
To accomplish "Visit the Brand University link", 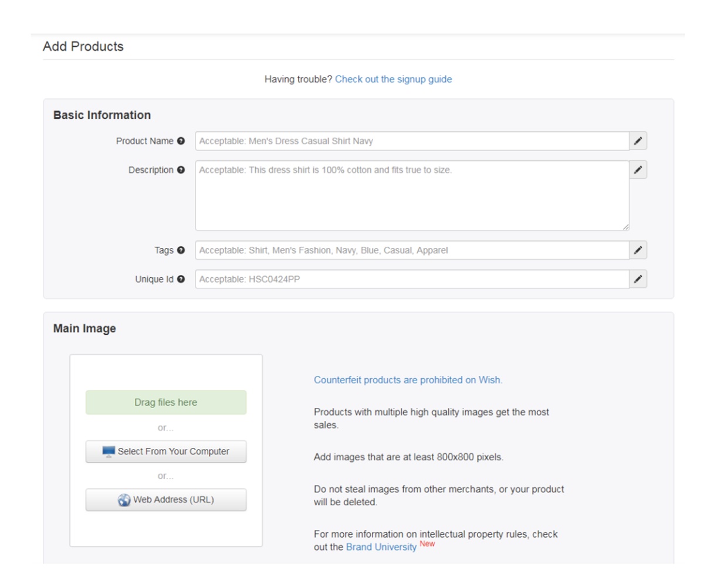I will tap(381, 547).
